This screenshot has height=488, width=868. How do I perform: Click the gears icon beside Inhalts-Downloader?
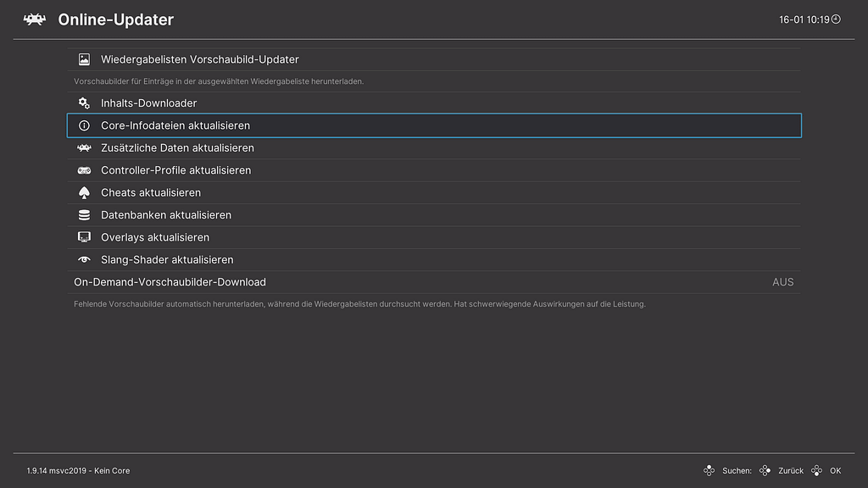coord(84,103)
